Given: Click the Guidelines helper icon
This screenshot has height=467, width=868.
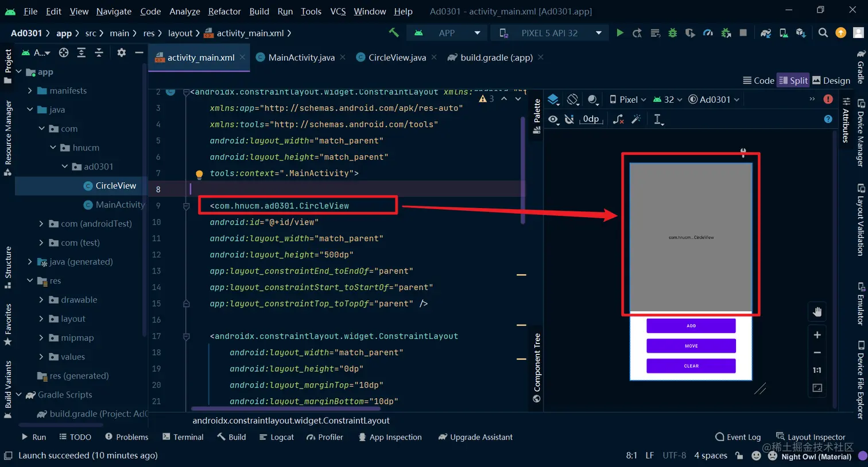Looking at the screenshot, I should [658, 119].
